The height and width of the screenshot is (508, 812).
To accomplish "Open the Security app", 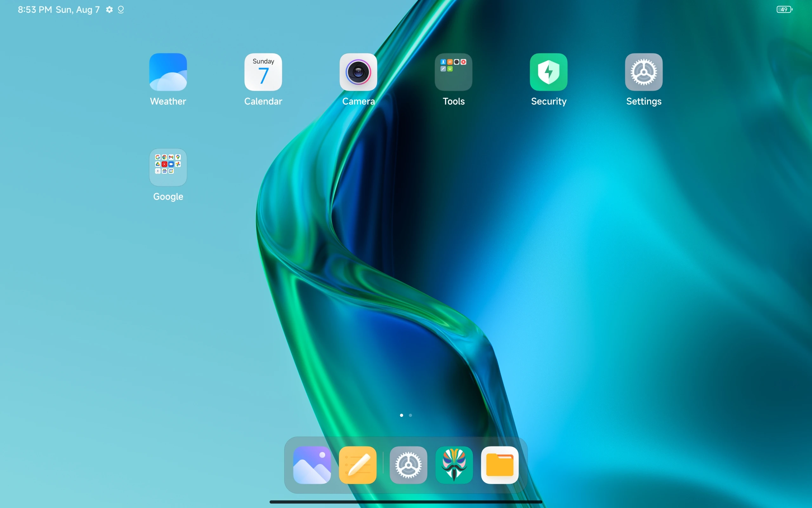I will click(x=549, y=72).
